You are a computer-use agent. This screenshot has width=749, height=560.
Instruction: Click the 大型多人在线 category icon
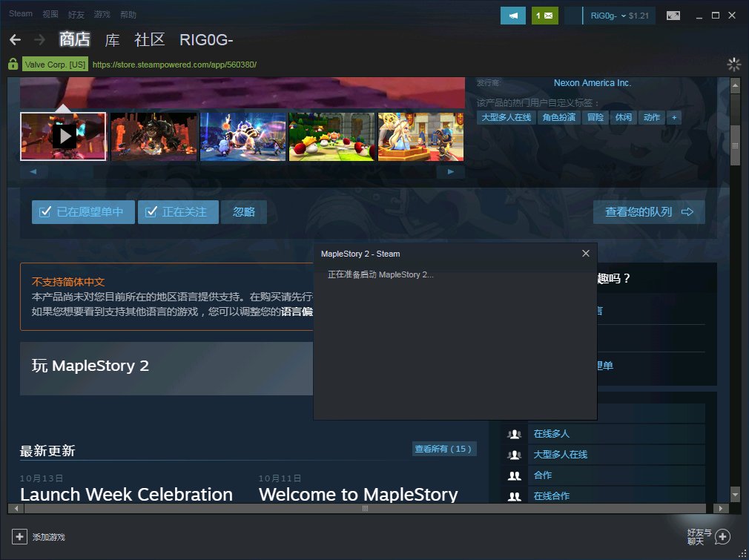(x=514, y=455)
